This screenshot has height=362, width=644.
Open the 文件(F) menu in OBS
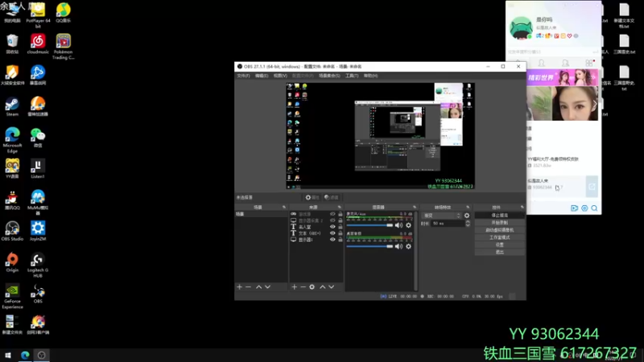tap(243, 76)
